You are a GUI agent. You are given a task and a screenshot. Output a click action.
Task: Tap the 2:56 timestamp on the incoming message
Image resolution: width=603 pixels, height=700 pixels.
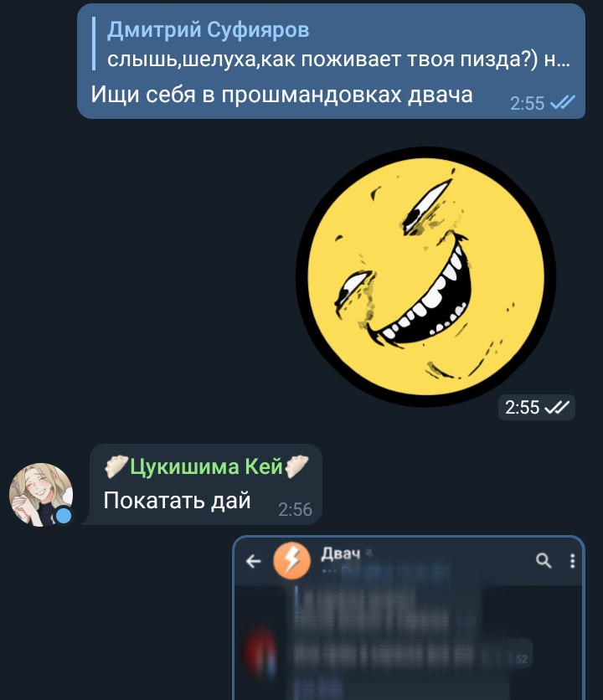pyautogui.click(x=295, y=509)
